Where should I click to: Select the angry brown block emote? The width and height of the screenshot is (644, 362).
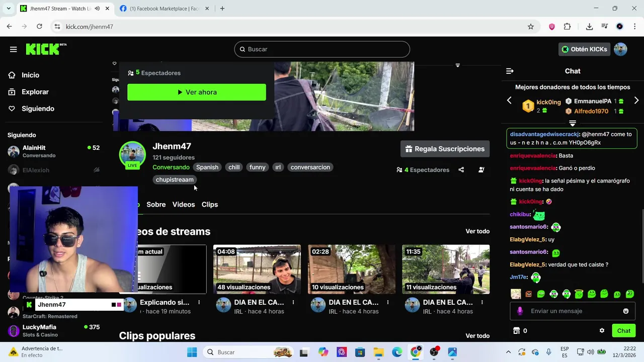coord(528,294)
